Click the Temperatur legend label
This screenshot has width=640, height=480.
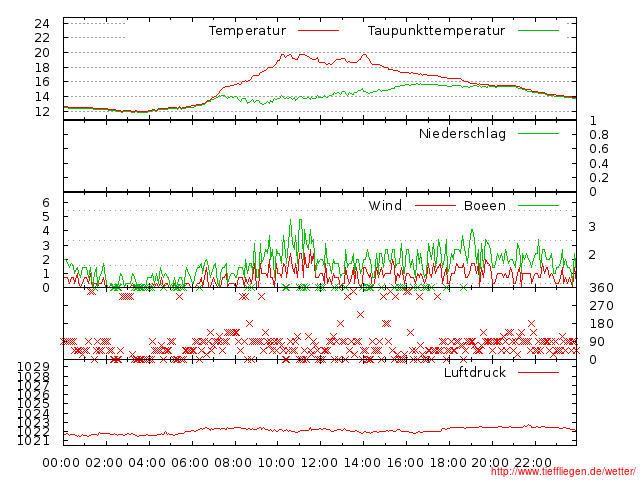point(247,31)
